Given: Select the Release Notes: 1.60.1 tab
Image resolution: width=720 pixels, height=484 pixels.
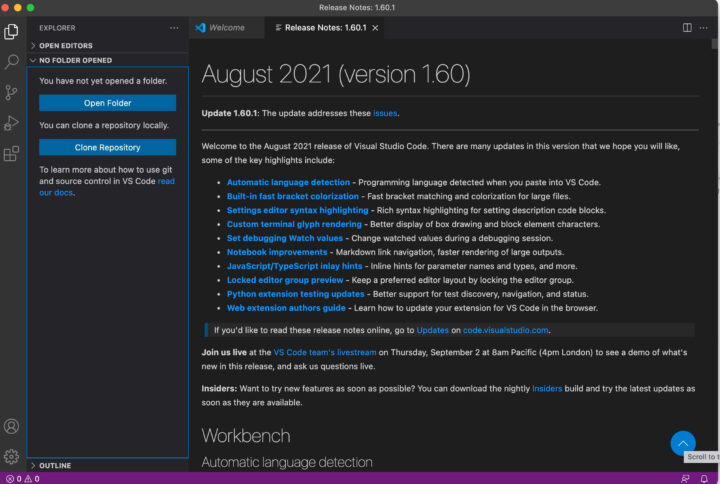Looking at the screenshot, I should click(x=326, y=28).
